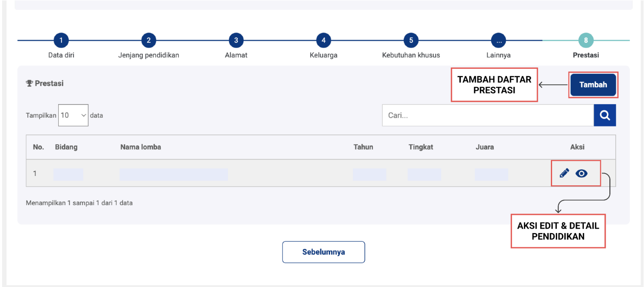This screenshot has height=287, width=644.
Task: Sort by the Nama lomba column header
Action: click(141, 147)
